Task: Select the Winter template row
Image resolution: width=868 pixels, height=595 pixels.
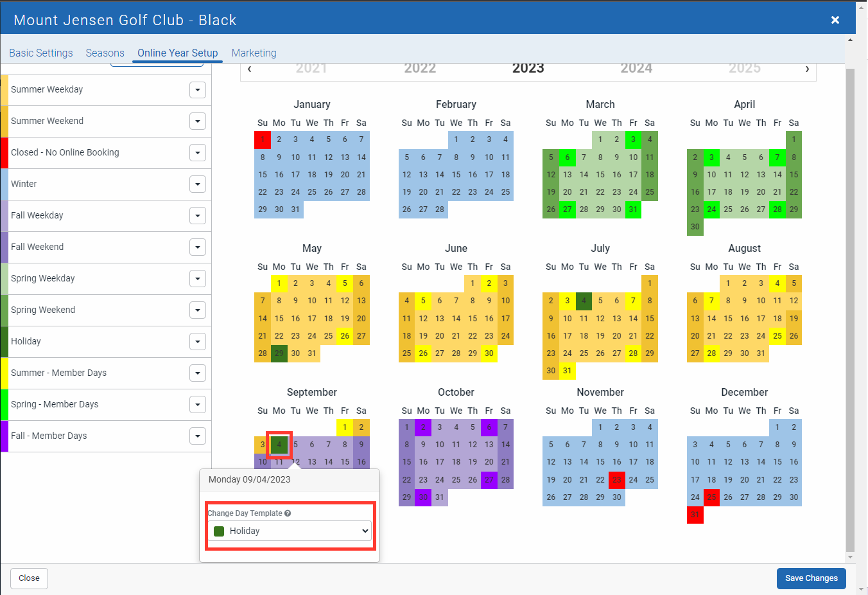Action: tap(96, 184)
